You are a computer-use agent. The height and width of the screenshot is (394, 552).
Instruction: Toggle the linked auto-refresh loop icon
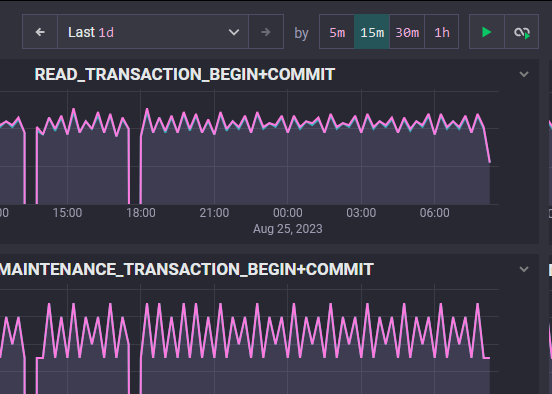tap(522, 32)
